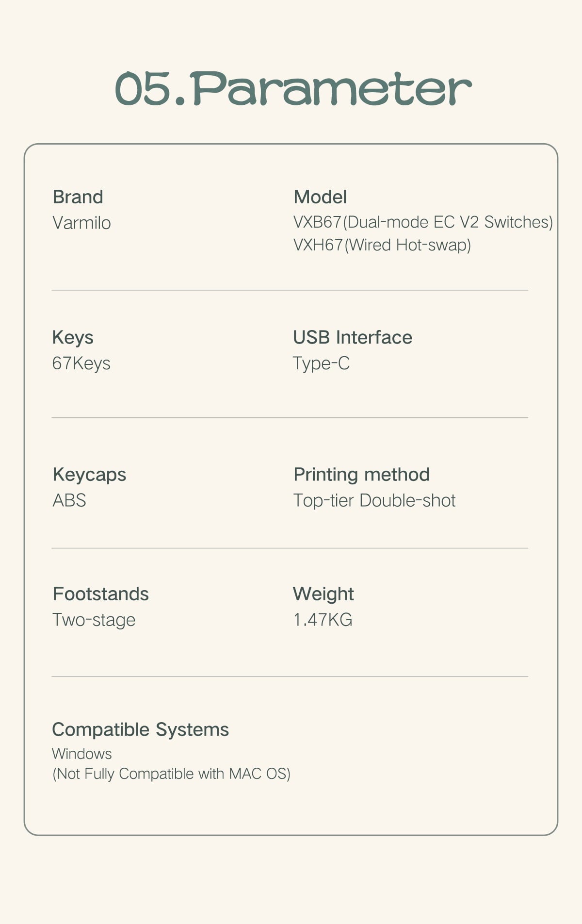Select the 67Keys value
582x924 pixels.
tap(81, 363)
